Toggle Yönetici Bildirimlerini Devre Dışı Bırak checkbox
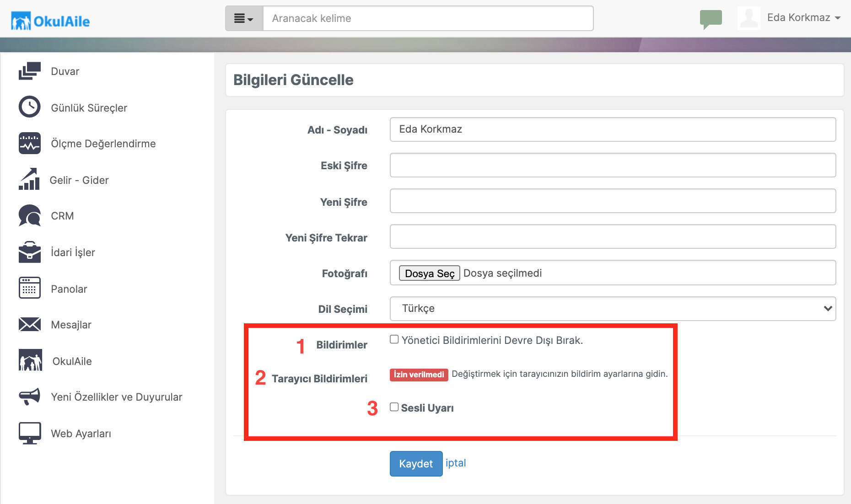Screen dimensions: 851x504 [x=394, y=339]
